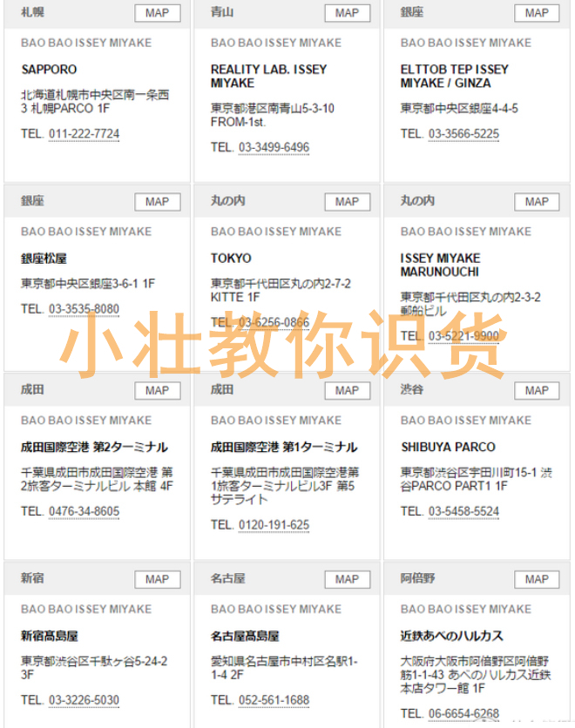Screen dimensions: 575x728
Task: Select telephone number 03-6256-0866
Action: point(274,323)
